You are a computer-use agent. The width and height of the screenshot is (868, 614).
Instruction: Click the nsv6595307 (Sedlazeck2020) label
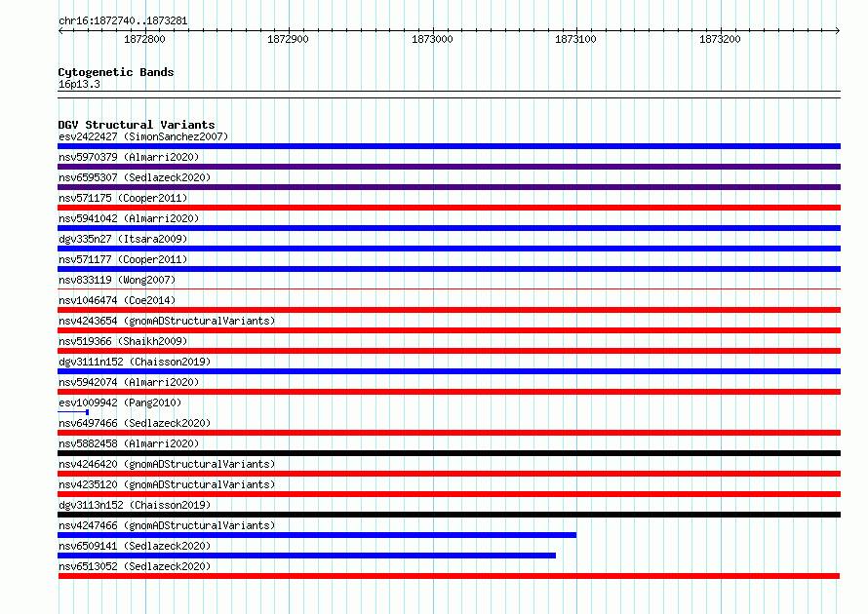[135, 177]
